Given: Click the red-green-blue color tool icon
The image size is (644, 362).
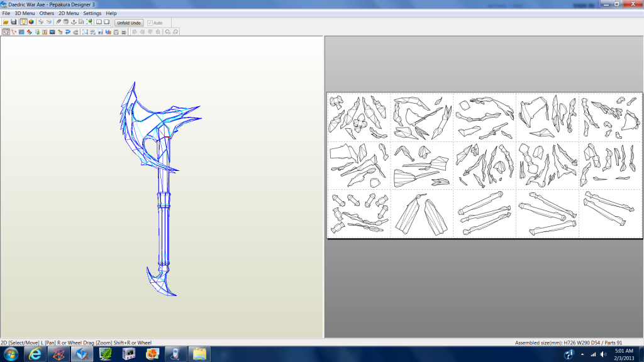Looking at the screenshot, I should (29, 32).
